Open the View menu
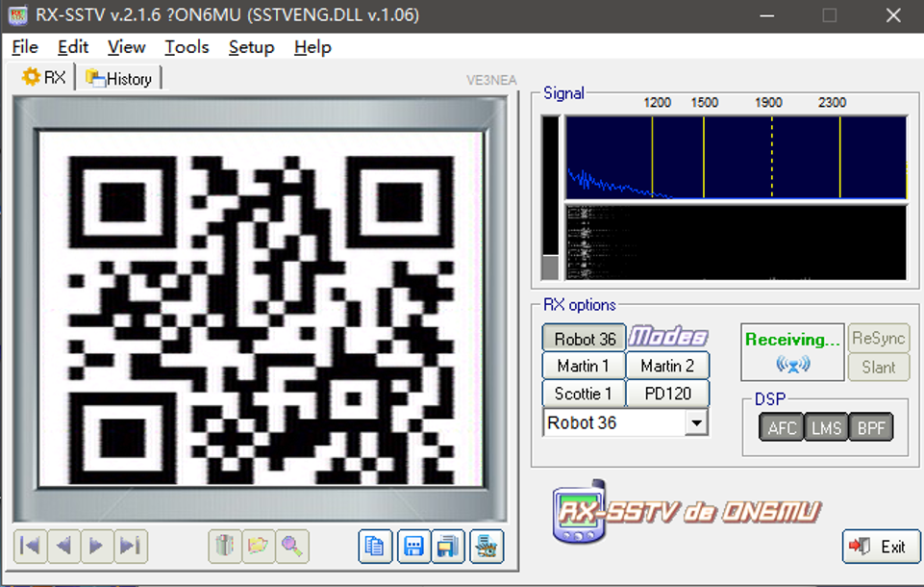The width and height of the screenshot is (924, 587). [x=126, y=47]
